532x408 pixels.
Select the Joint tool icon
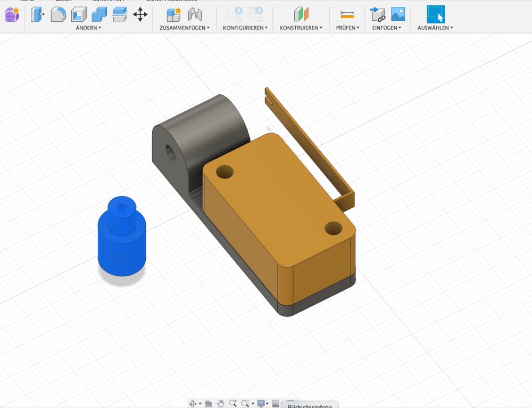tap(195, 14)
